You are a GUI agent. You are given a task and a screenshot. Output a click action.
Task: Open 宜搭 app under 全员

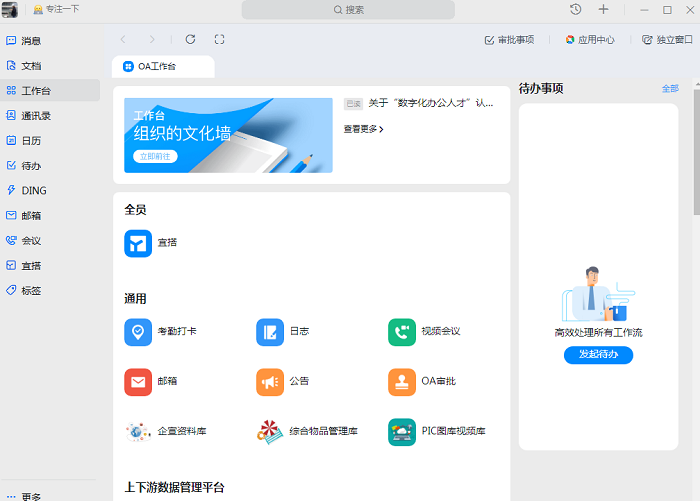point(138,243)
